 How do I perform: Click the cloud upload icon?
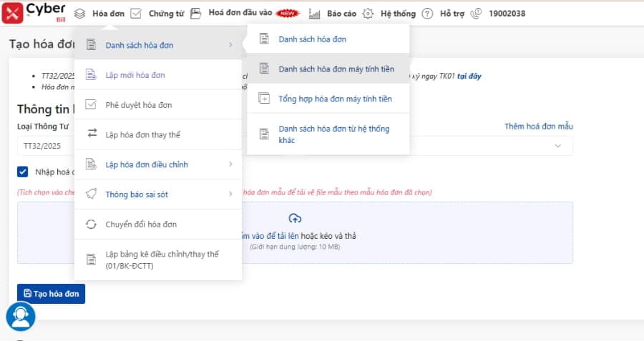click(295, 218)
